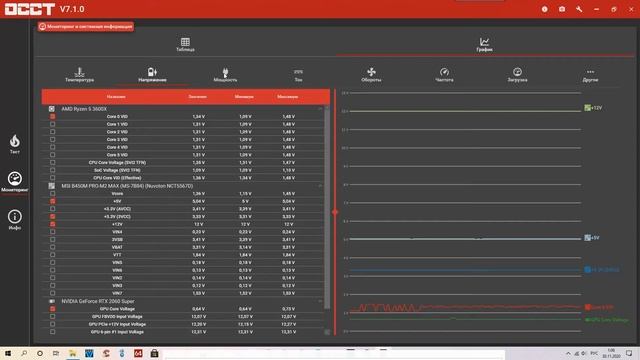Check the +3.3V (AVCC) checkbox

click(52, 209)
